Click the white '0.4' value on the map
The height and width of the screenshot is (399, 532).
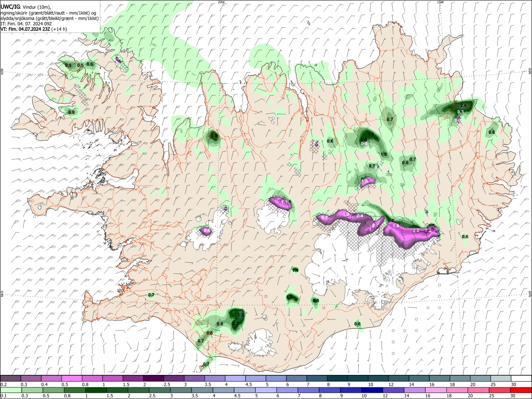(x=360, y=216)
